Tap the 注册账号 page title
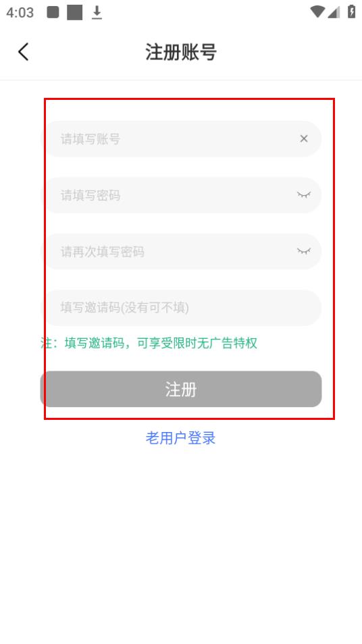Screen dimensions: 362x644 [181, 52]
